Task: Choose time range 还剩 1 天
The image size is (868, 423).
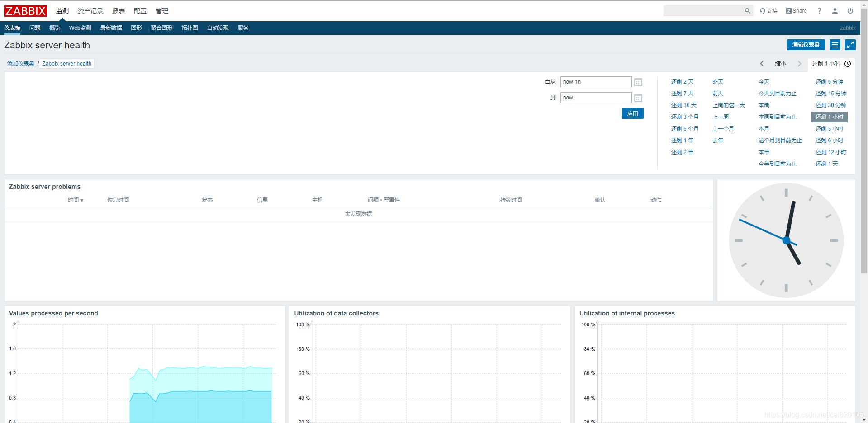Action: tap(827, 164)
